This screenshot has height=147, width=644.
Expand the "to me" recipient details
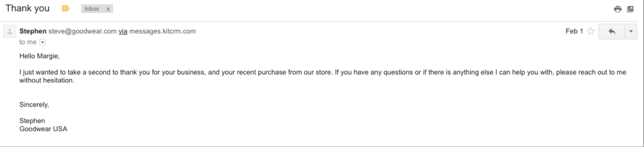coord(42,42)
